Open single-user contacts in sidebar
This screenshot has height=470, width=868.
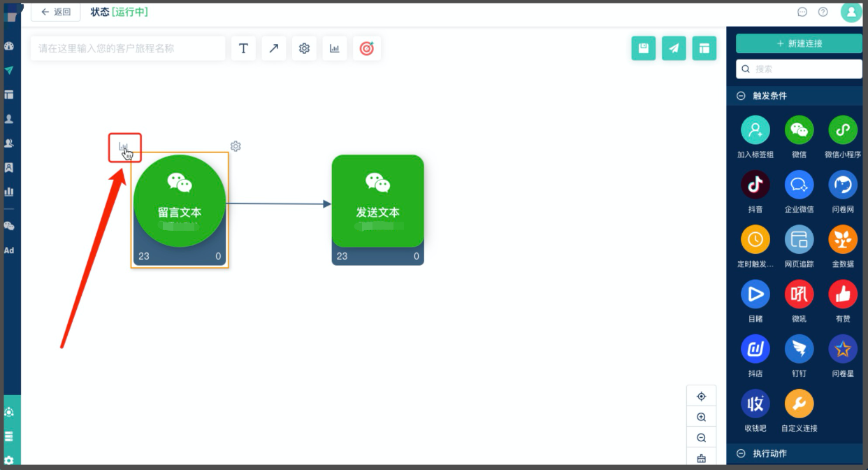(x=9, y=119)
